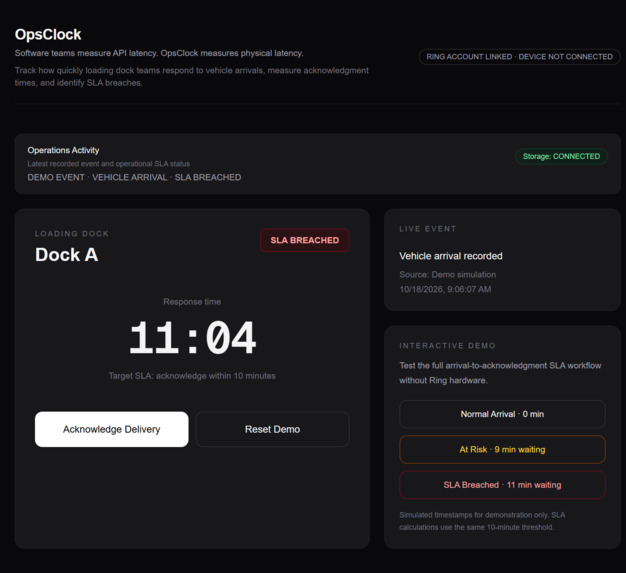Run SLA Breached · 11 min waiting demo
Viewport: 626px width, 573px height.
pyautogui.click(x=502, y=485)
